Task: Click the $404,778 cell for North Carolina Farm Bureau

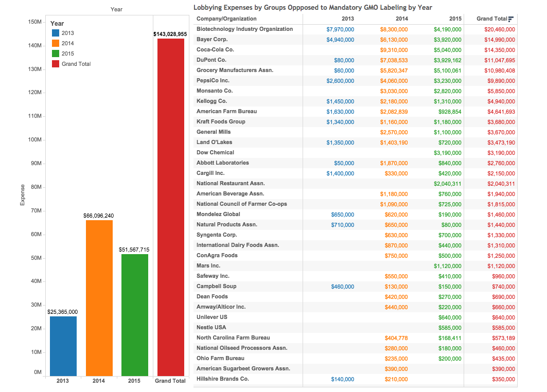Action: 396,338
